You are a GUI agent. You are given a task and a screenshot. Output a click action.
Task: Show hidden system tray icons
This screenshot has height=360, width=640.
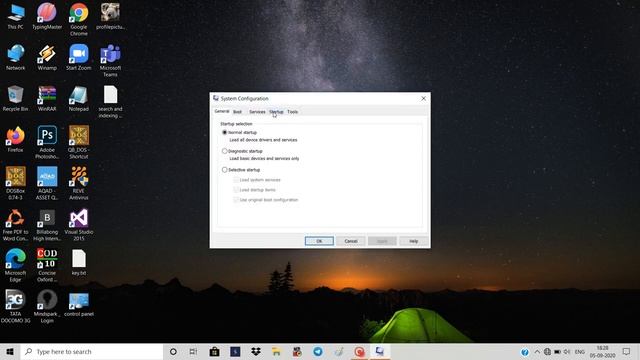537,351
